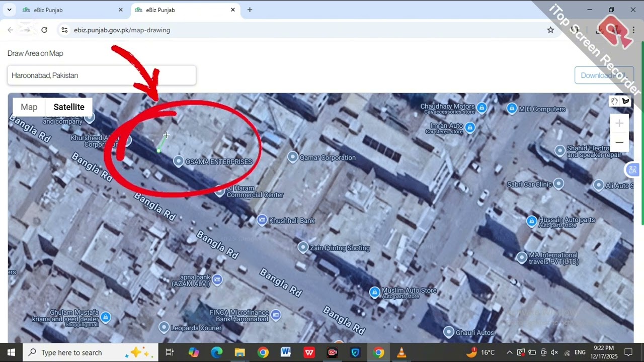
Task: Open the ENG language selector
Action: coord(580,352)
